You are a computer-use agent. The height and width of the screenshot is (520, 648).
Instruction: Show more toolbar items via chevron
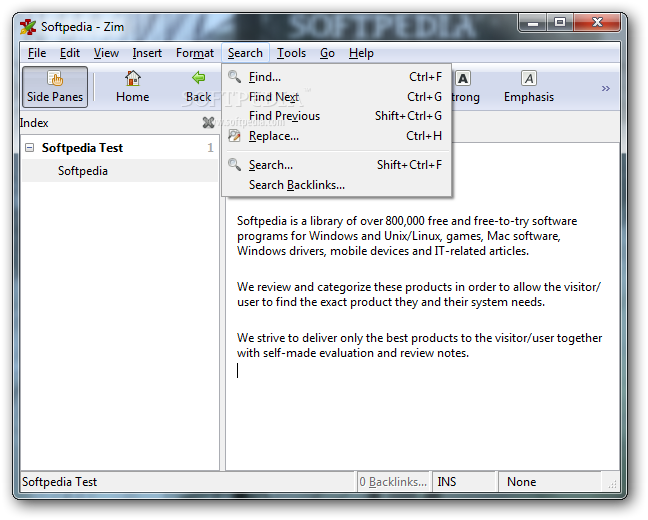(605, 88)
